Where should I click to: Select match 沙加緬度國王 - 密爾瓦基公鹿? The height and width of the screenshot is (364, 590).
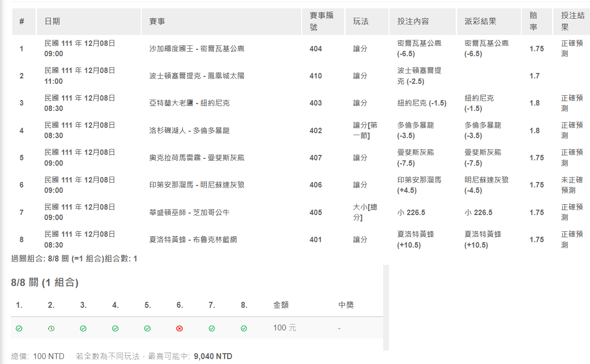tap(197, 49)
